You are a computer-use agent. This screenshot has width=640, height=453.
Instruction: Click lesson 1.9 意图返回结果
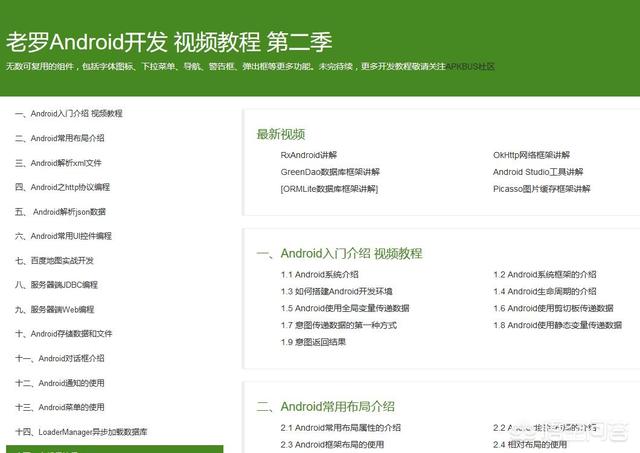click(x=313, y=342)
